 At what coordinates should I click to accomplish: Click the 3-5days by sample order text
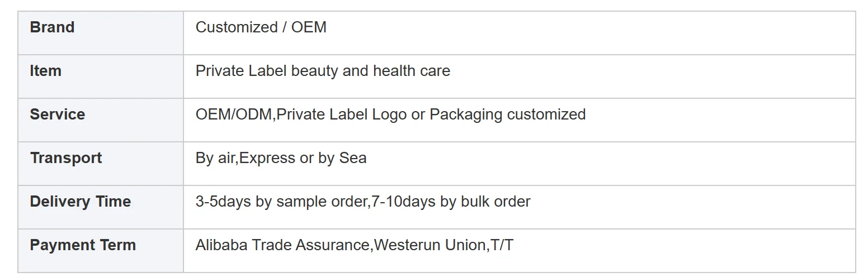281,202
